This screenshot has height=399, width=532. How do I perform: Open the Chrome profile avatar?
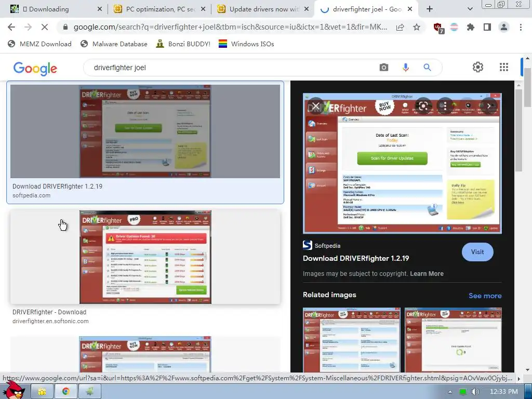504,27
